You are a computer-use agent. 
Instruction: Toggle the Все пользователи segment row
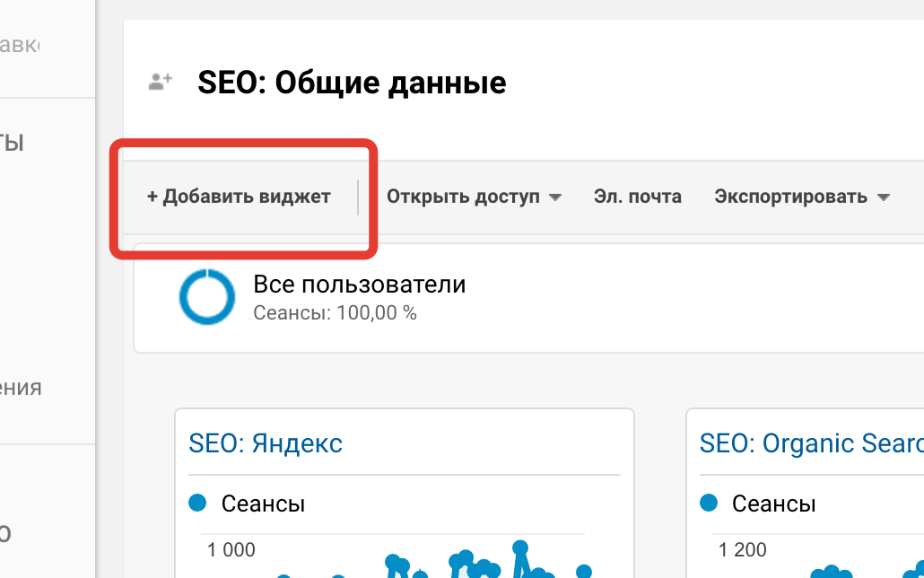(x=359, y=296)
